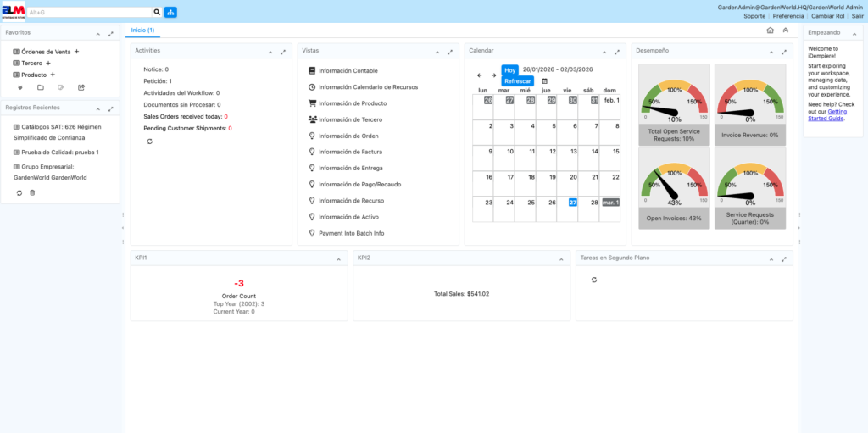868x433 pixels.
Task: Click the search magnifier icon
Action: point(157,13)
